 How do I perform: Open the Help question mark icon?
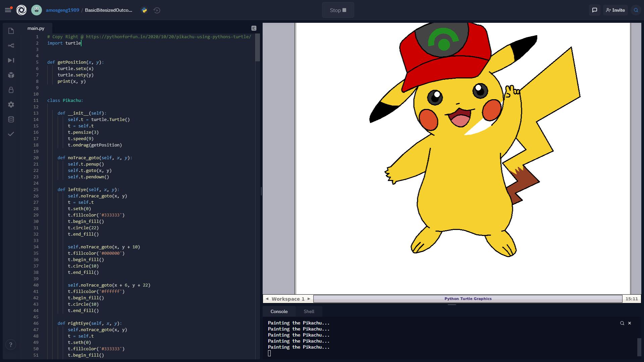11,345
